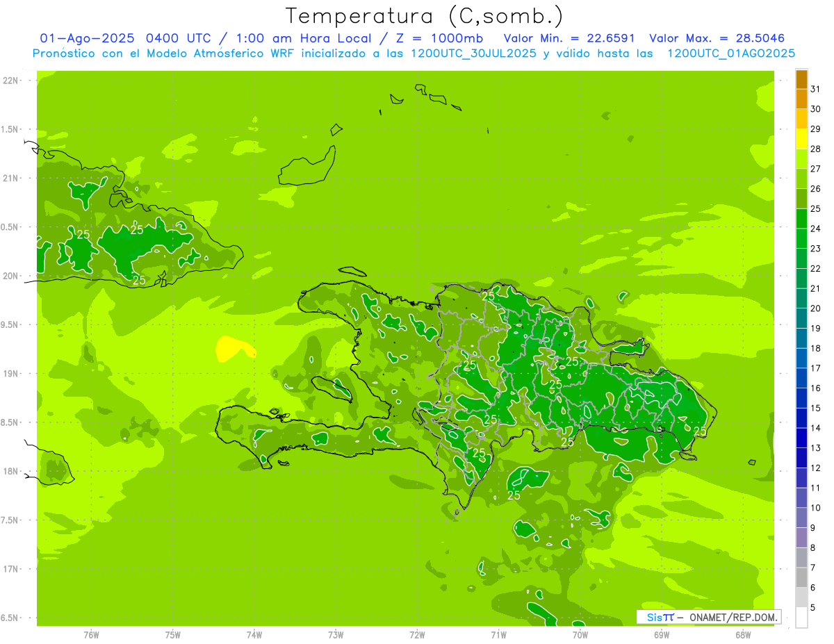The width and height of the screenshot is (834, 644).
Task: Click '1:00 am Hora Local' text
Action: pos(304,38)
